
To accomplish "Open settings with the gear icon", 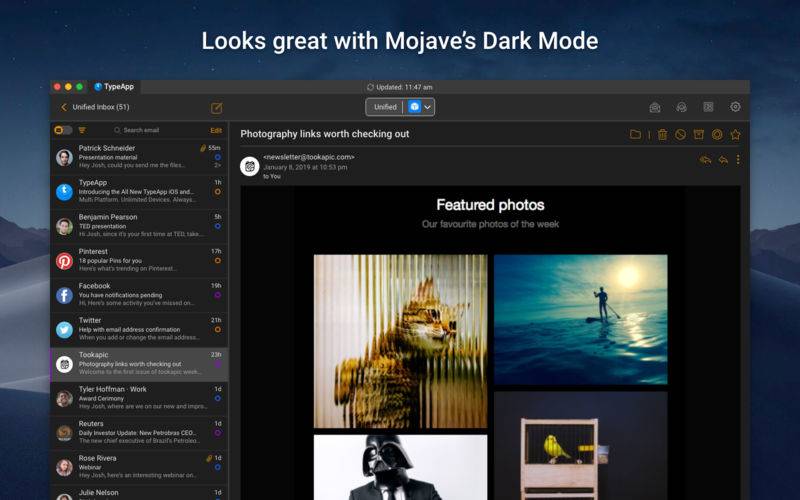I will tap(735, 107).
